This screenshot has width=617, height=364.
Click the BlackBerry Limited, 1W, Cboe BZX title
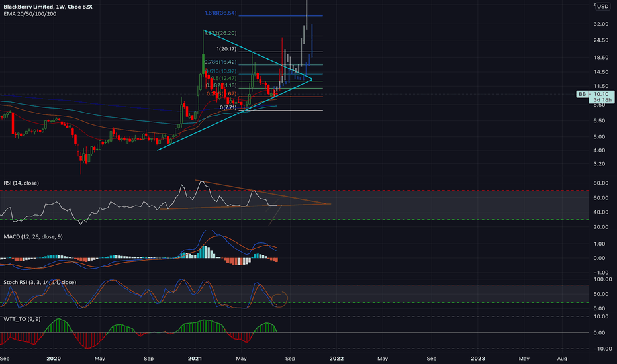coord(48,7)
